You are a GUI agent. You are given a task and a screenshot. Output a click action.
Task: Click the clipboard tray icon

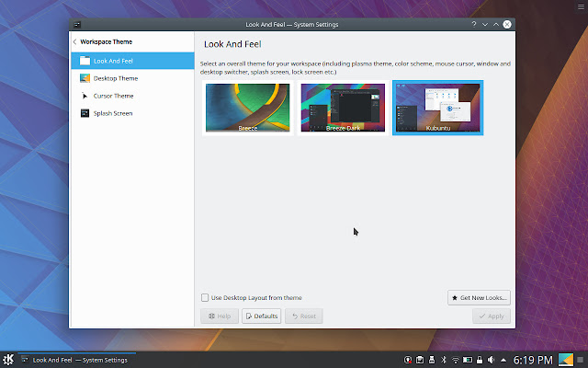click(x=420, y=360)
